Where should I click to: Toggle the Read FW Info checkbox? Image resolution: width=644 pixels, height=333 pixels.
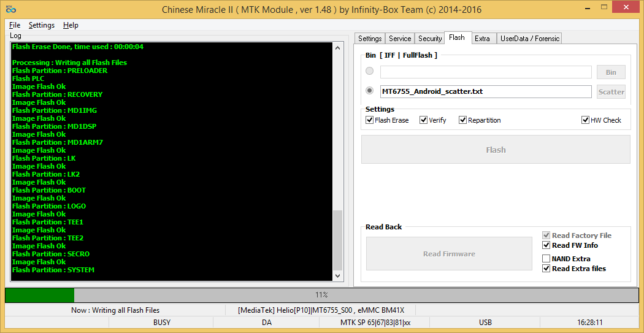click(570, 245)
